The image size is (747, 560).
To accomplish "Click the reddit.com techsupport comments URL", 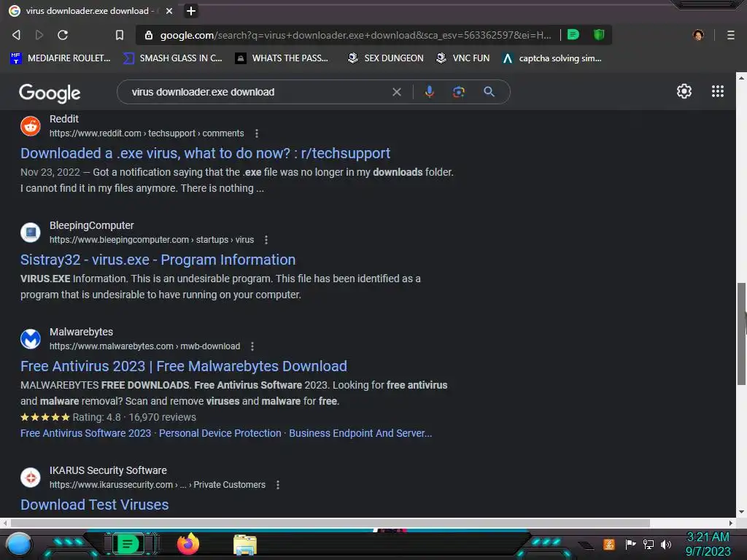I will (147, 133).
